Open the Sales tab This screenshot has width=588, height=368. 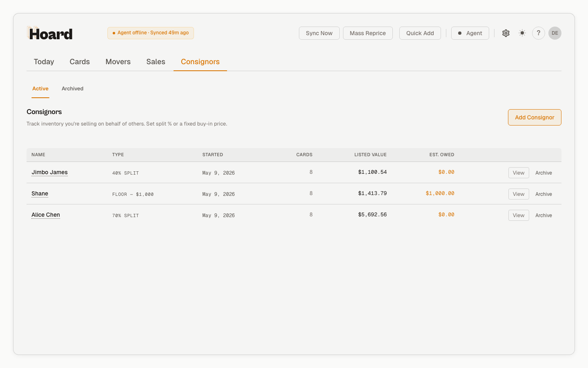pos(156,62)
